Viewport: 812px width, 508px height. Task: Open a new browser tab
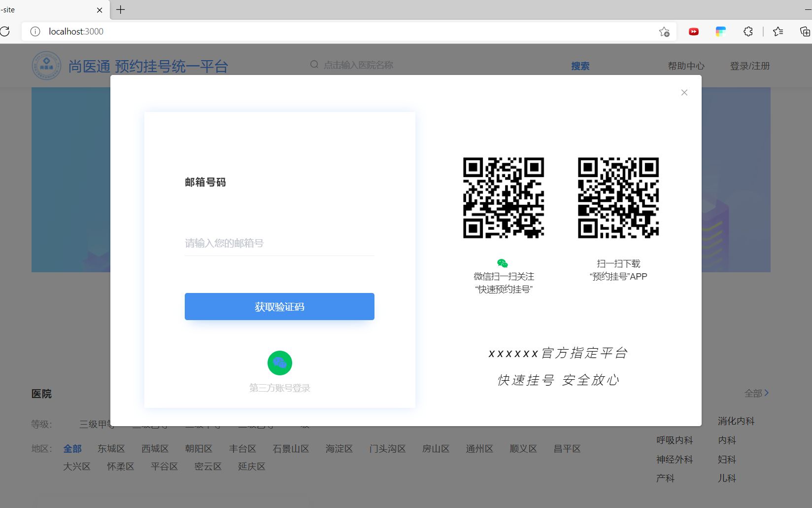pyautogui.click(x=121, y=10)
